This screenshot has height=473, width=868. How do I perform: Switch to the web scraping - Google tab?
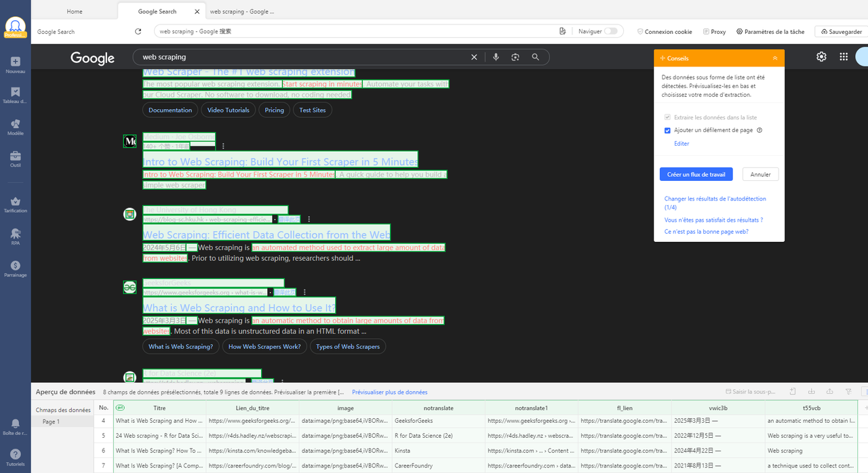click(242, 12)
